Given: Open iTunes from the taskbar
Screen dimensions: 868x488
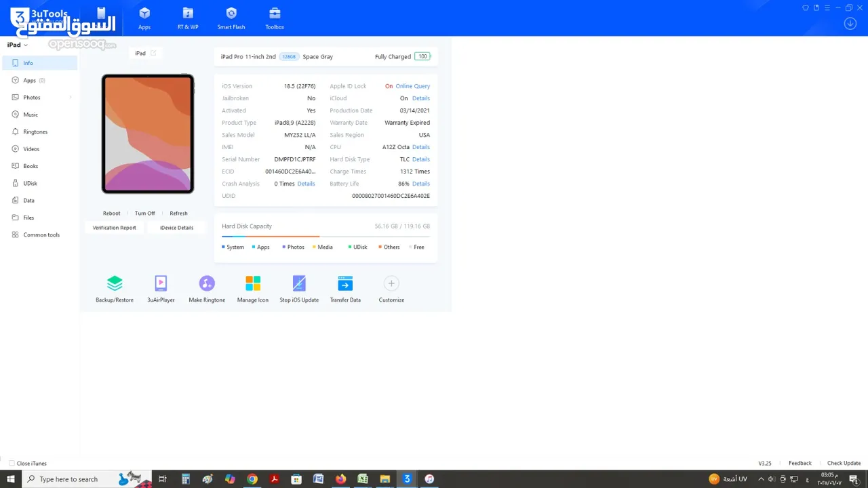Looking at the screenshot, I should click(429, 479).
